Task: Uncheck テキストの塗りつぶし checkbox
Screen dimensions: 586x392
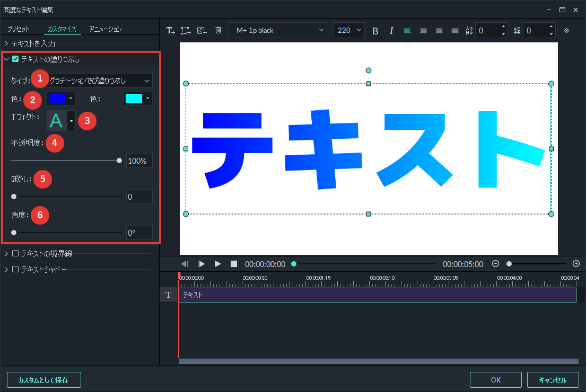Action: pos(15,59)
